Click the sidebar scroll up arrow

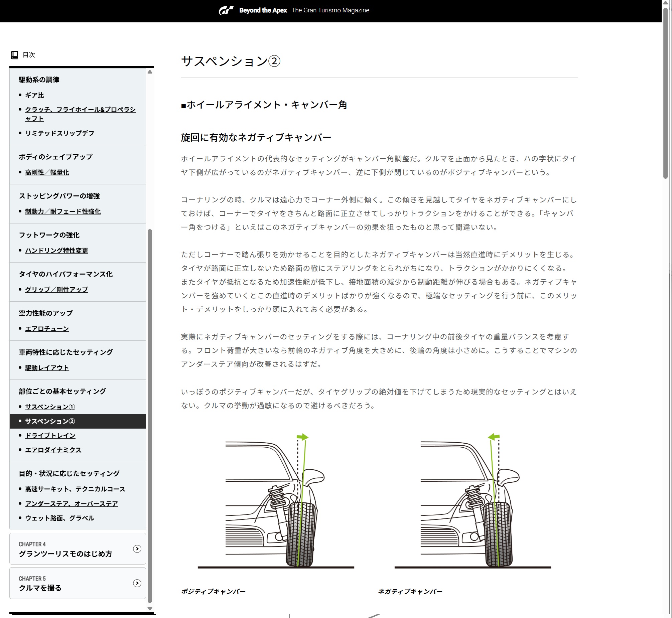coord(150,72)
